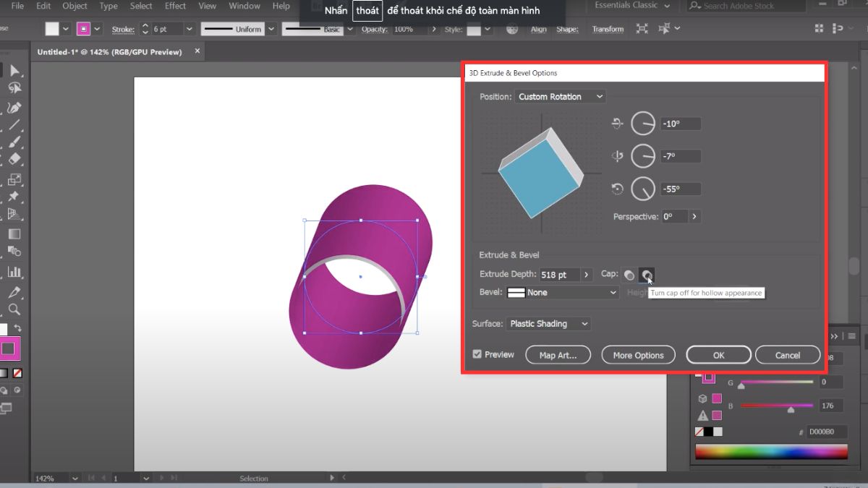
Task: Open the Window menu
Action: [244, 6]
